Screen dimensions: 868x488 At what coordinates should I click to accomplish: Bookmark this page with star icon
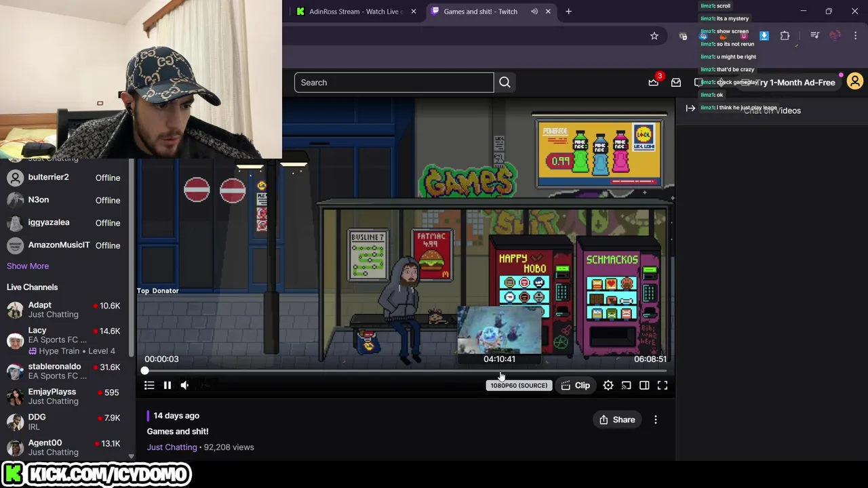coord(654,36)
